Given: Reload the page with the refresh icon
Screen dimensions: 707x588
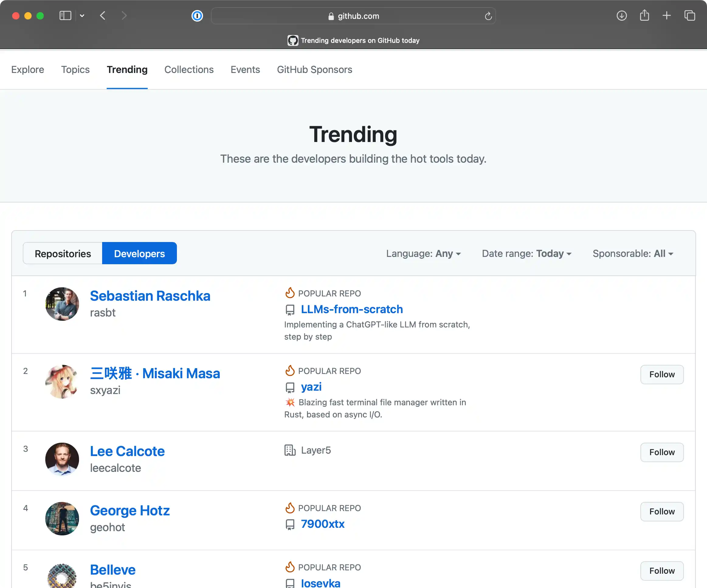Looking at the screenshot, I should (x=488, y=16).
